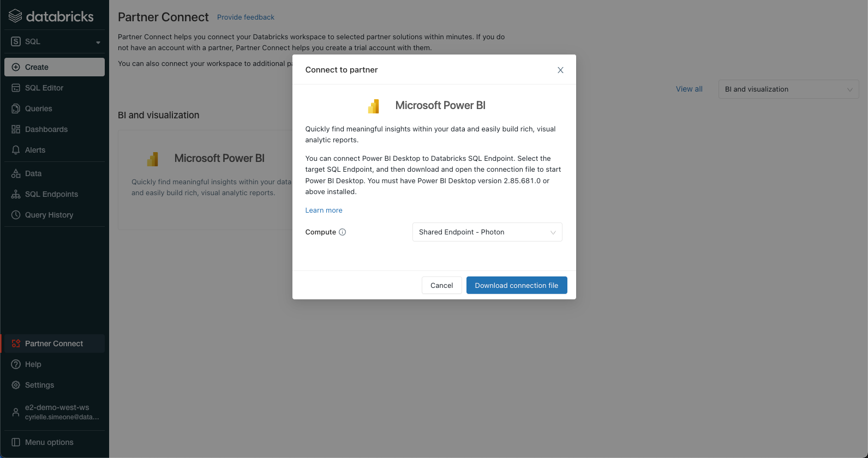Open the SQL persona switcher dropdown
This screenshot has width=868, height=458.
click(55, 41)
